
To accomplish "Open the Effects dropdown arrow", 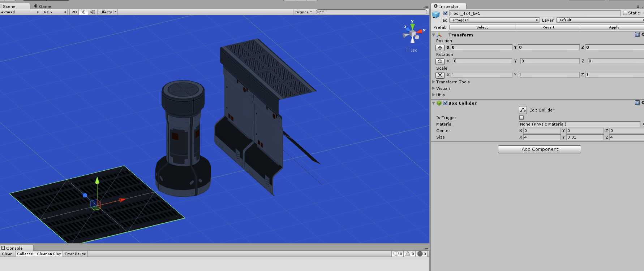I will pyautogui.click(x=115, y=12).
